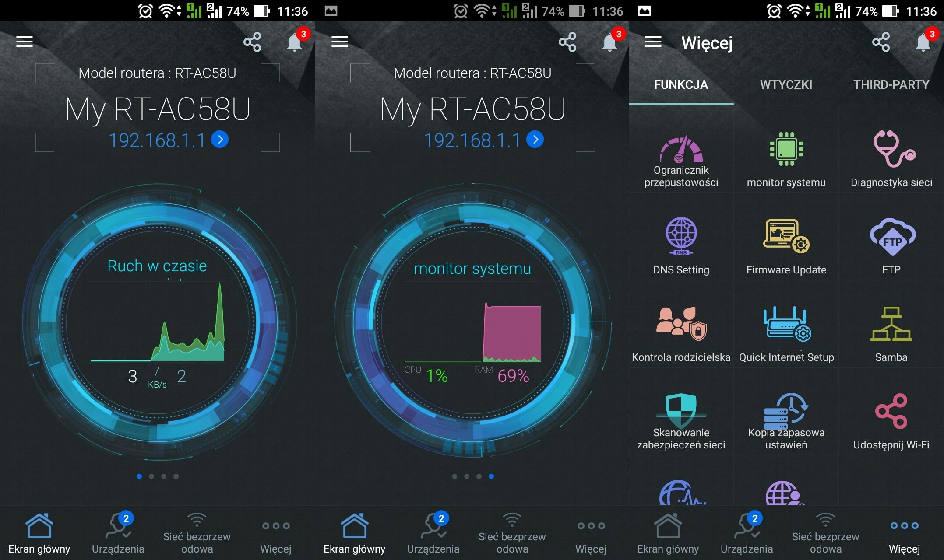Switch to the WTYCZKI tab

pyautogui.click(x=786, y=85)
